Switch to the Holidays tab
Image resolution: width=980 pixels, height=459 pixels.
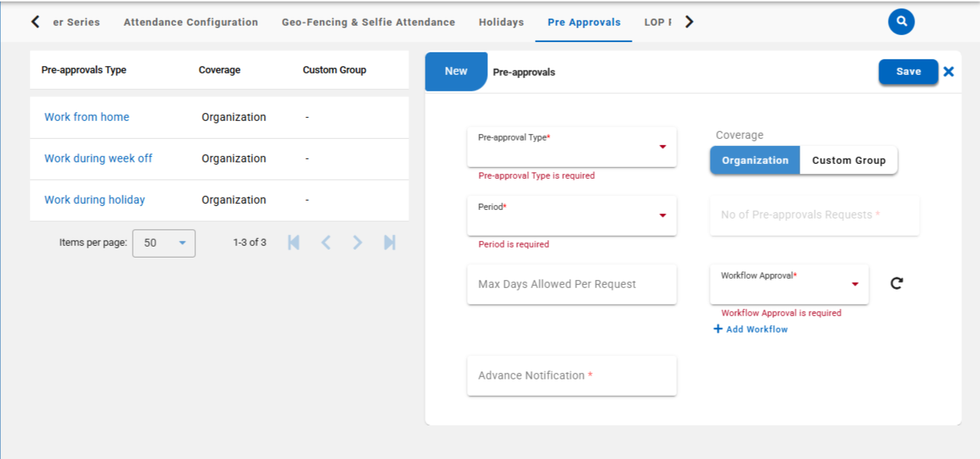coord(501,22)
